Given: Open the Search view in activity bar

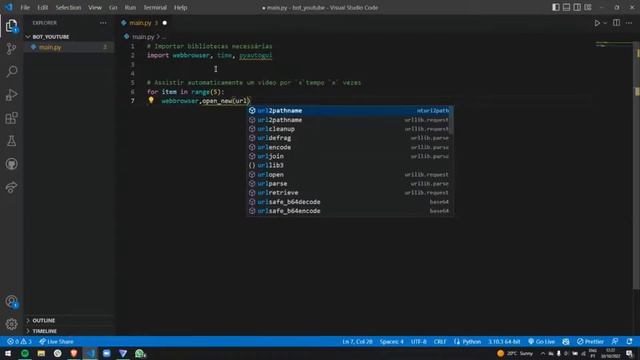Looking at the screenshot, I should pyautogui.click(x=11, y=71).
